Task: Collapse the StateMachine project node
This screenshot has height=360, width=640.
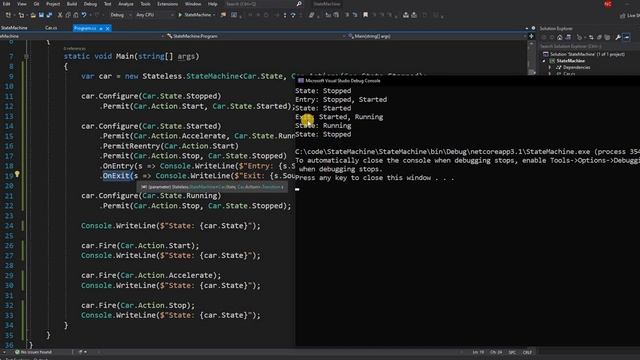Action: (x=544, y=61)
